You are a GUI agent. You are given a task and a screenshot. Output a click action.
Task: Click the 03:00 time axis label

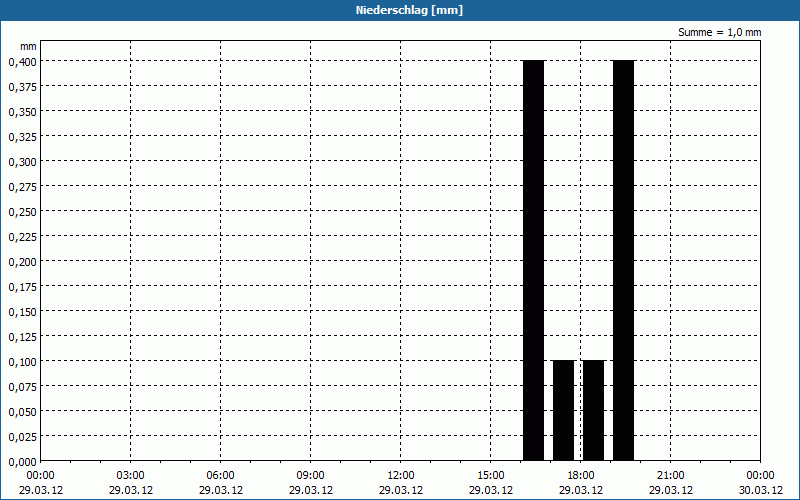pos(131,476)
